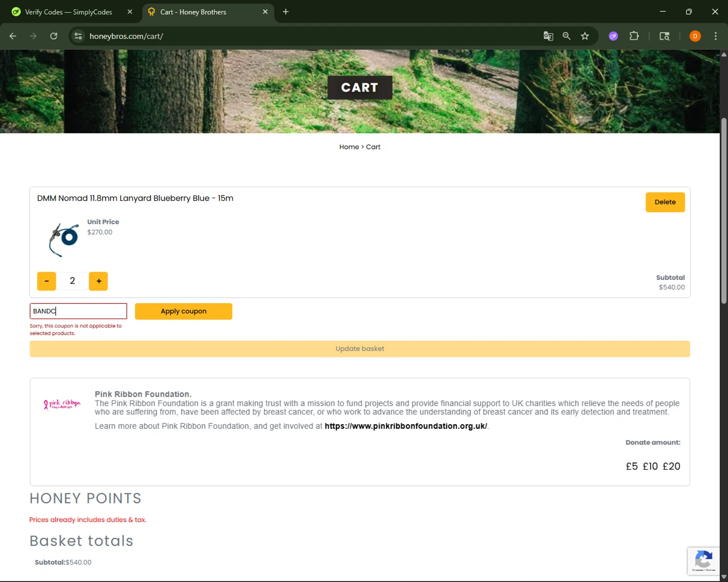Click the page vertical scrollbar thumb
Viewport: 728px width, 582px height.
tap(724, 211)
